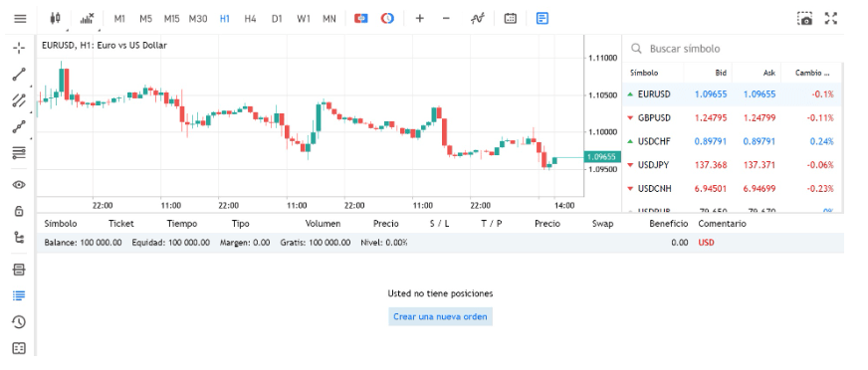Screen dimensions: 868x370
Task: Click the Cambio column header
Action: click(812, 73)
